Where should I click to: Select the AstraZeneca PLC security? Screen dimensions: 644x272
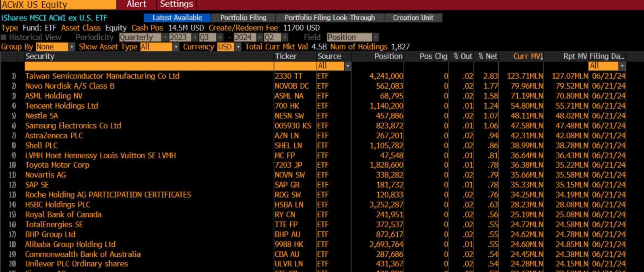pos(54,136)
